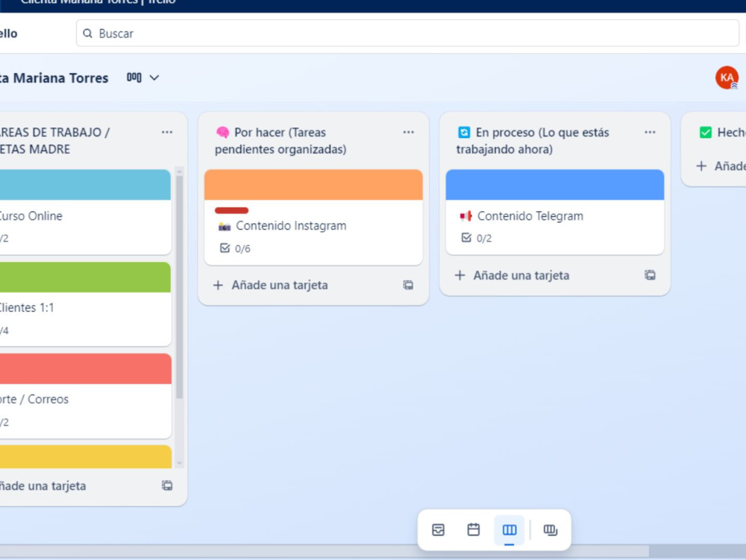Click the plus icon in En proceso list footer

tap(460, 275)
